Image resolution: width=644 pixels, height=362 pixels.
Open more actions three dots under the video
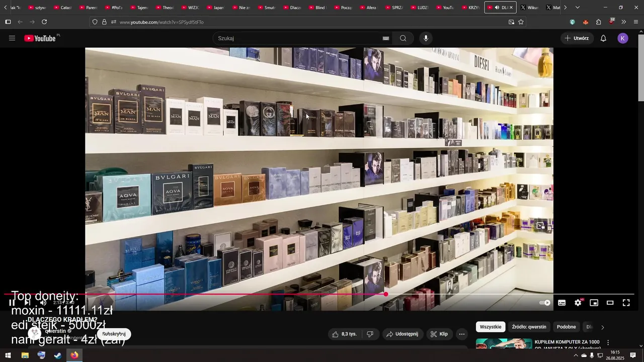click(462, 334)
